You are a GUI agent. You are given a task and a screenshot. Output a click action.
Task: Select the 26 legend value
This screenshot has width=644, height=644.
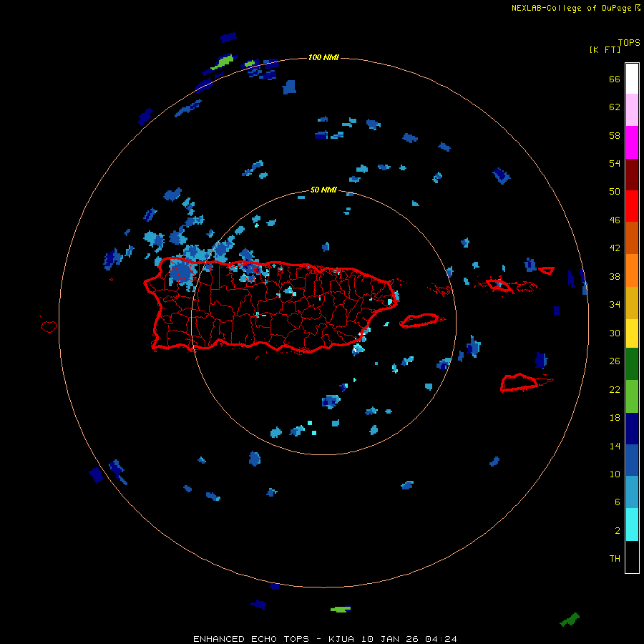click(x=615, y=361)
